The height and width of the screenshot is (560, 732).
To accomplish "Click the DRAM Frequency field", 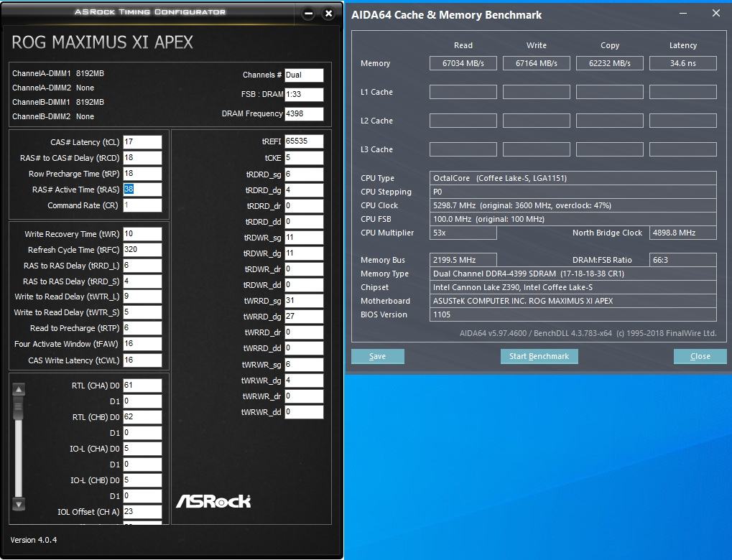I will (304, 114).
